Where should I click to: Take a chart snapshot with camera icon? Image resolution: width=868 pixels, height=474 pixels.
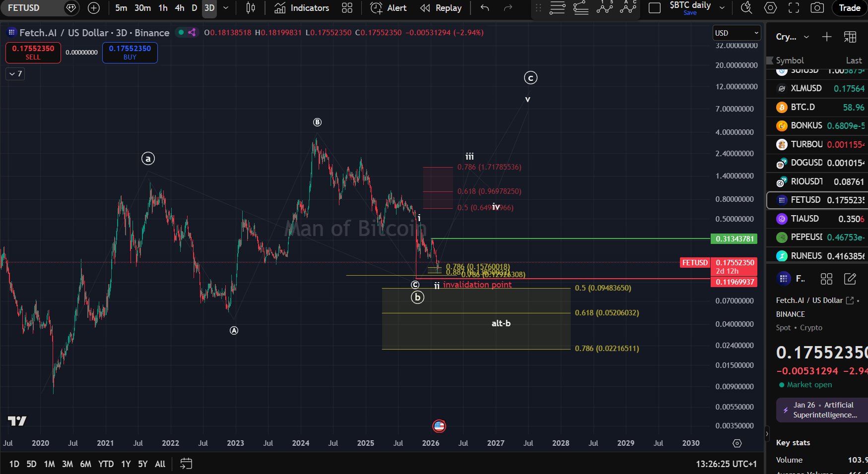[817, 8]
